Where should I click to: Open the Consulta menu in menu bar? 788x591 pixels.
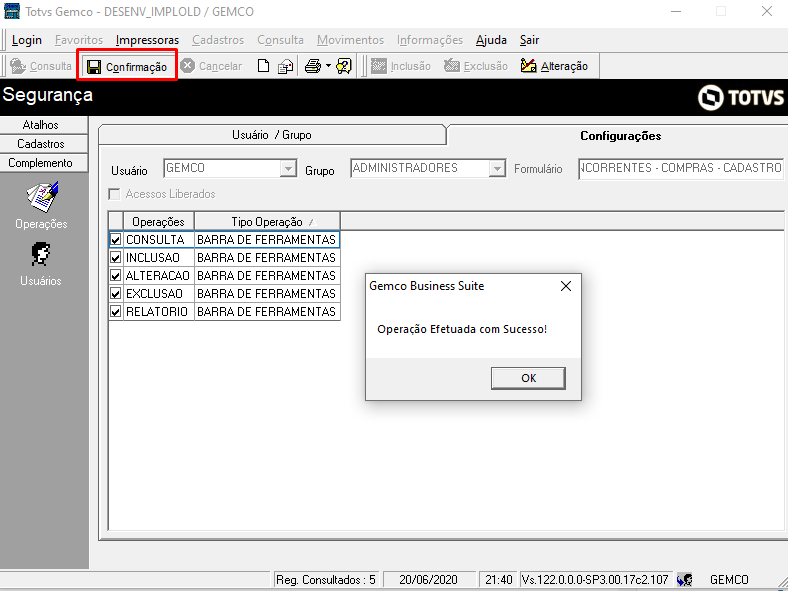[280, 40]
